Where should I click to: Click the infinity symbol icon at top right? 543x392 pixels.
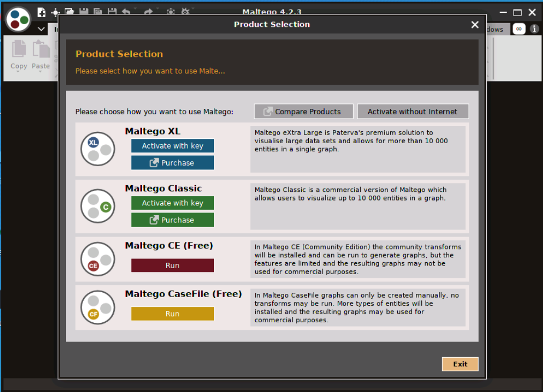519,29
